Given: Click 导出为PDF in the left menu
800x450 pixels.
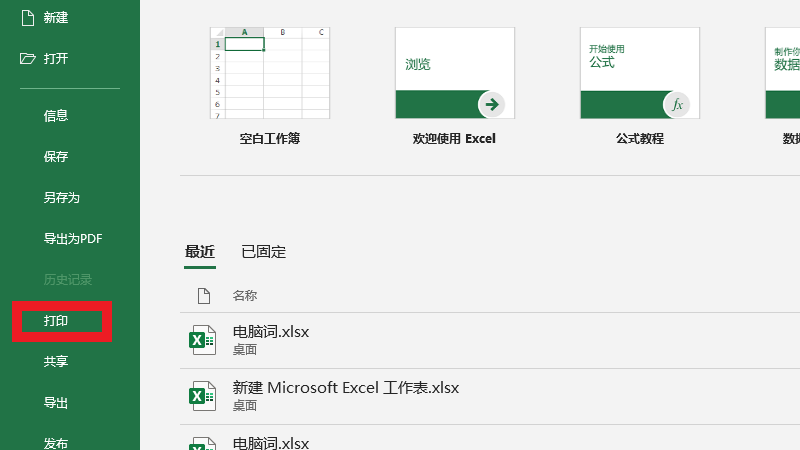Looking at the screenshot, I should (73, 238).
